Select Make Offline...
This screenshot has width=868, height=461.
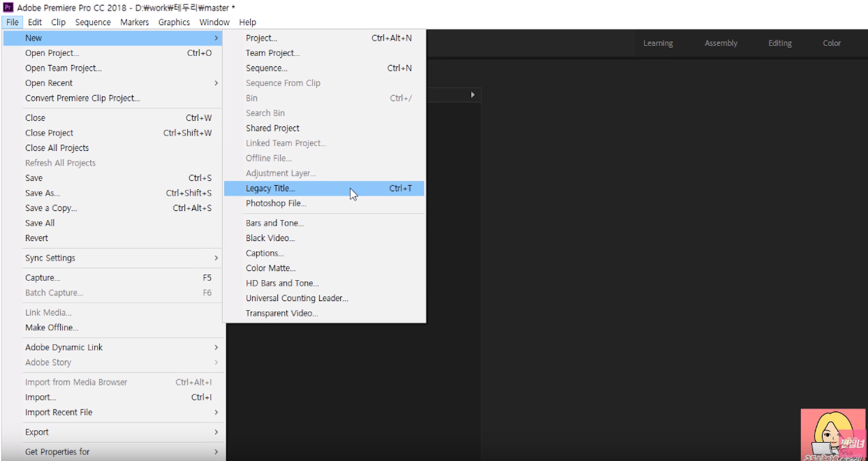[112, 328]
